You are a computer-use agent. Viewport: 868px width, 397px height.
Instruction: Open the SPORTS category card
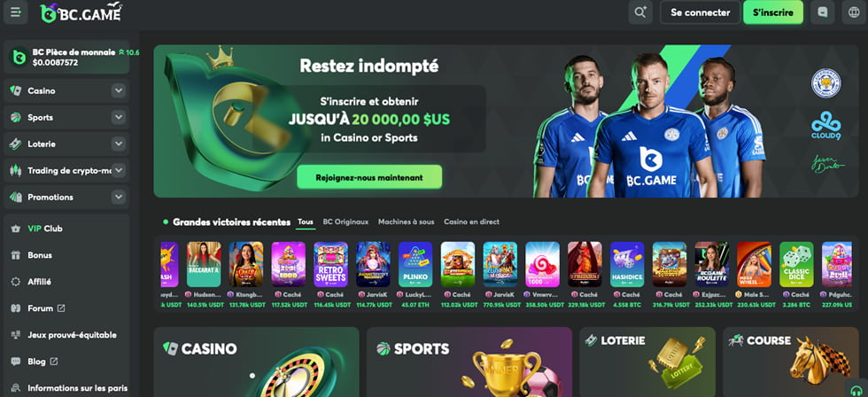click(x=469, y=362)
